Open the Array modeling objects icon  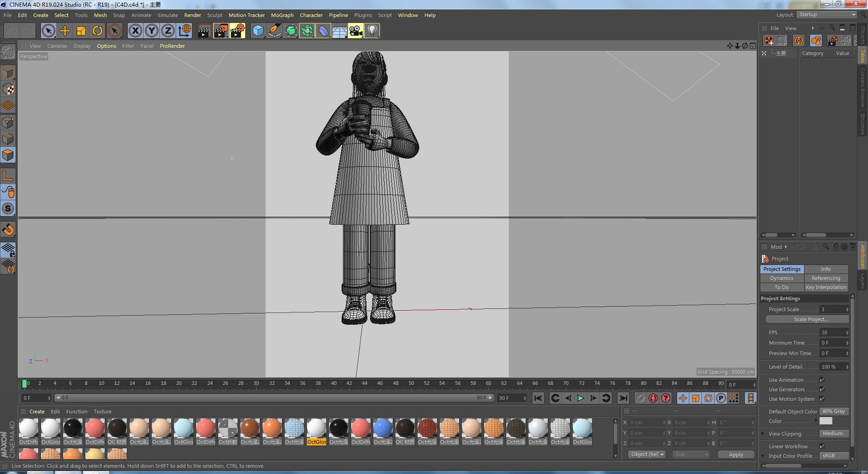[307, 31]
